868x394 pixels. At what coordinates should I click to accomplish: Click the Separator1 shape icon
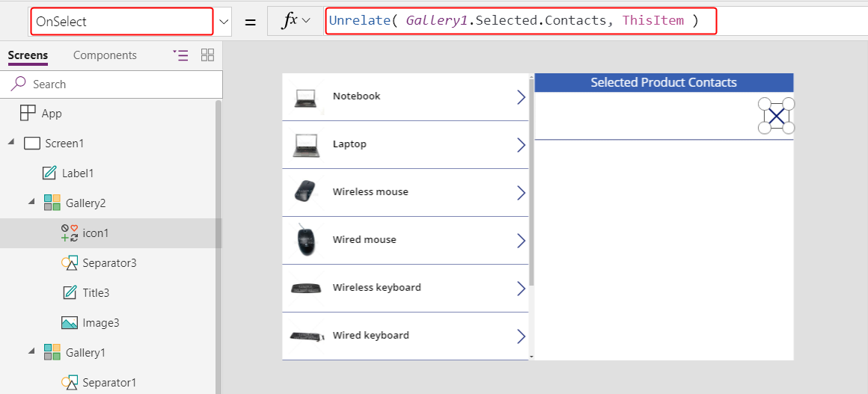pos(69,382)
